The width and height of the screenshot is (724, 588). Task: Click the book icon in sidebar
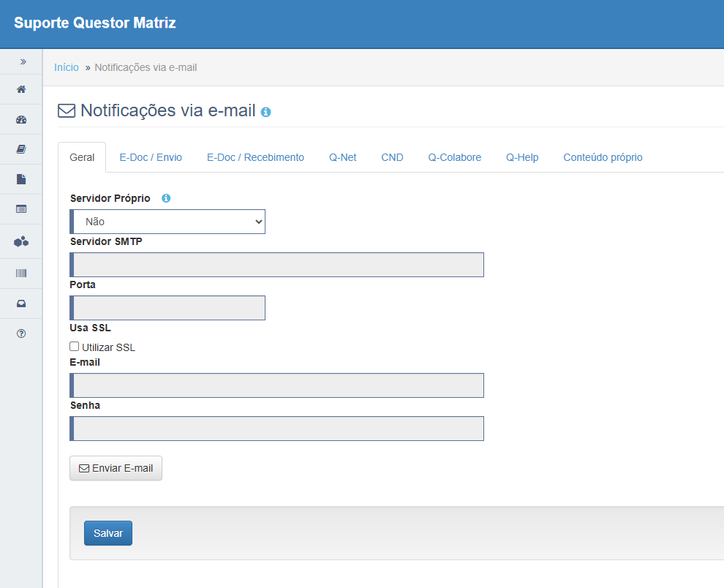coord(21,149)
